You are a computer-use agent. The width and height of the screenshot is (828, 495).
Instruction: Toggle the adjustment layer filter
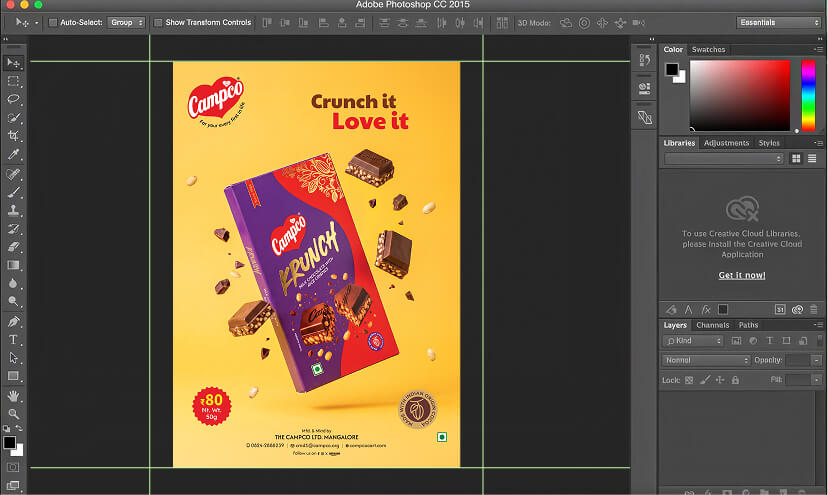tap(753, 341)
